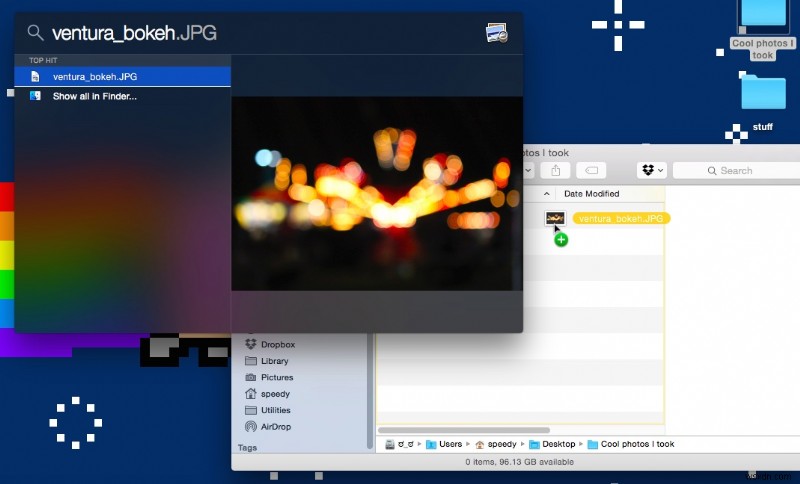The width and height of the screenshot is (800, 484).
Task: Click the disk icon in Finder path bar
Action: [390, 444]
